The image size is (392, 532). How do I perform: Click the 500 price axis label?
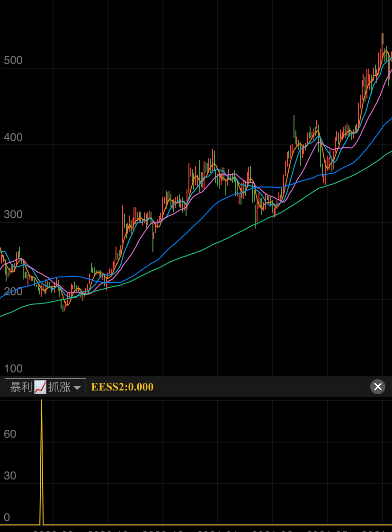[13, 60]
